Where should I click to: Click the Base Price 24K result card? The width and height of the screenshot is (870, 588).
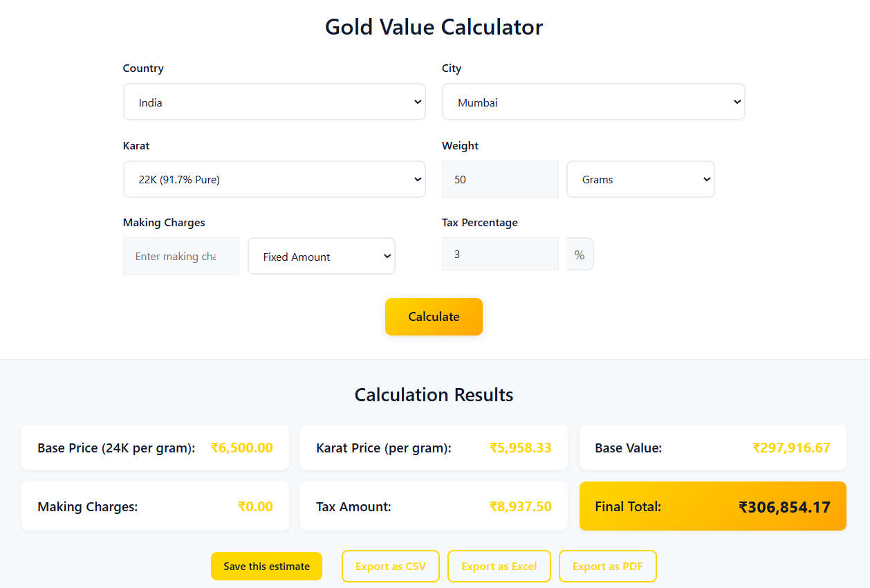click(155, 447)
